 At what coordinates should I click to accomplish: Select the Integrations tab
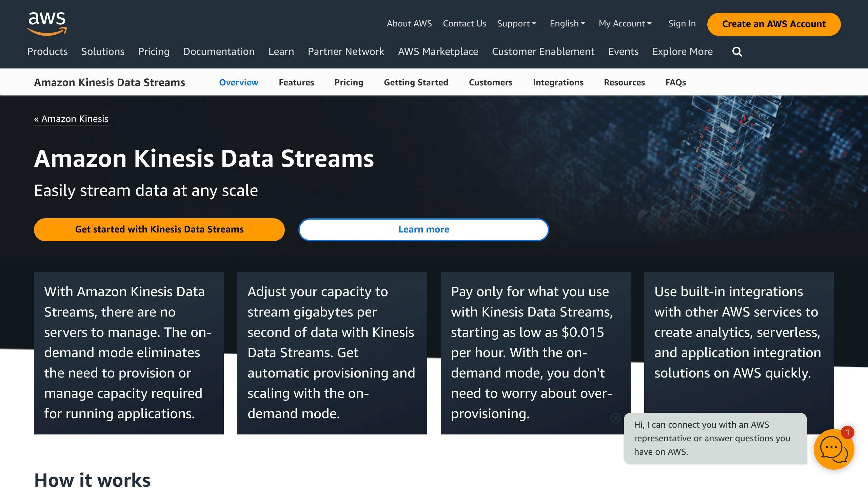[x=558, y=82]
